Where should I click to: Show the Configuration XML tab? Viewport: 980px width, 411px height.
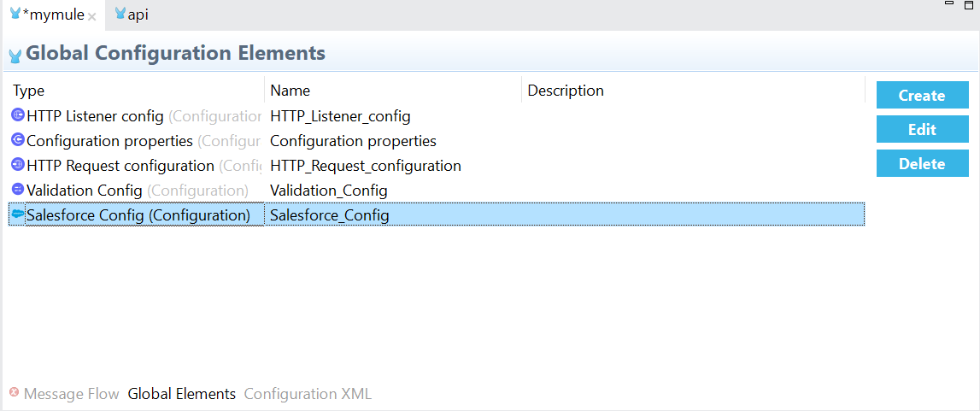click(308, 394)
